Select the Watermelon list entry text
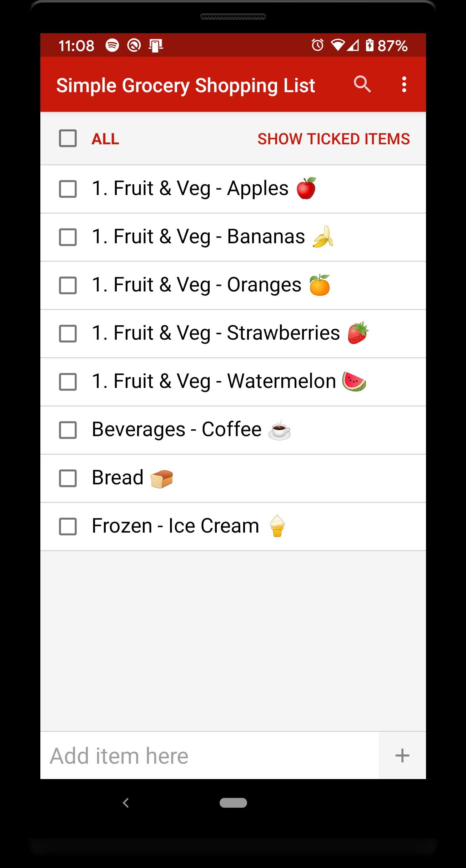 coord(214,381)
